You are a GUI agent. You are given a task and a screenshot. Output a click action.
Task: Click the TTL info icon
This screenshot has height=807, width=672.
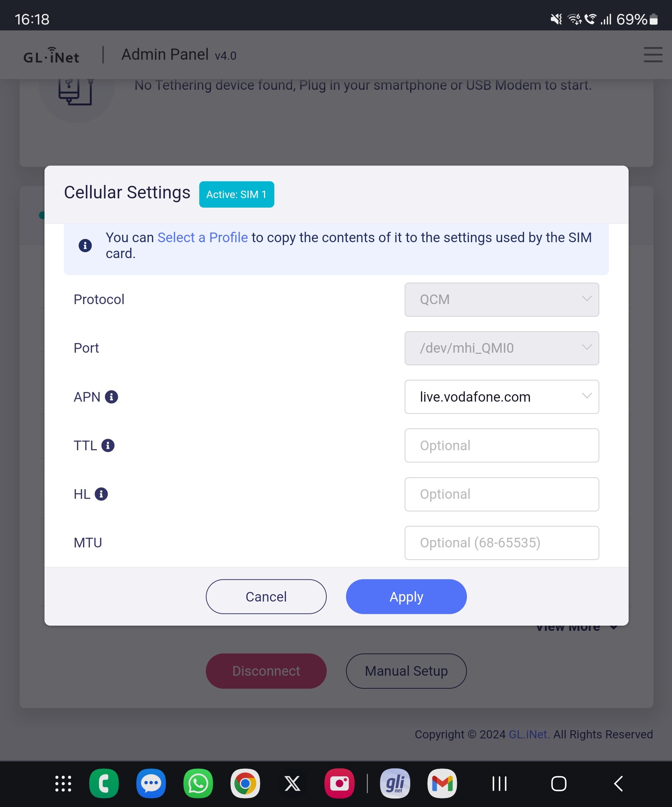coord(108,445)
